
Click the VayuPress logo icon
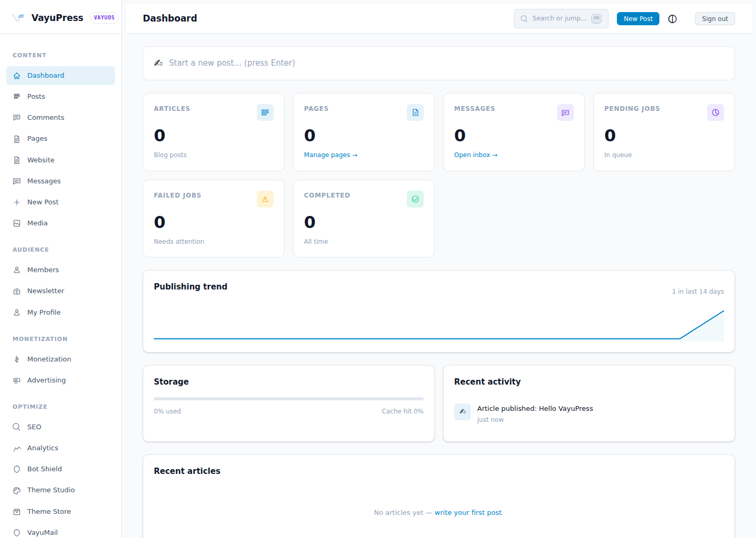coord(18,17)
